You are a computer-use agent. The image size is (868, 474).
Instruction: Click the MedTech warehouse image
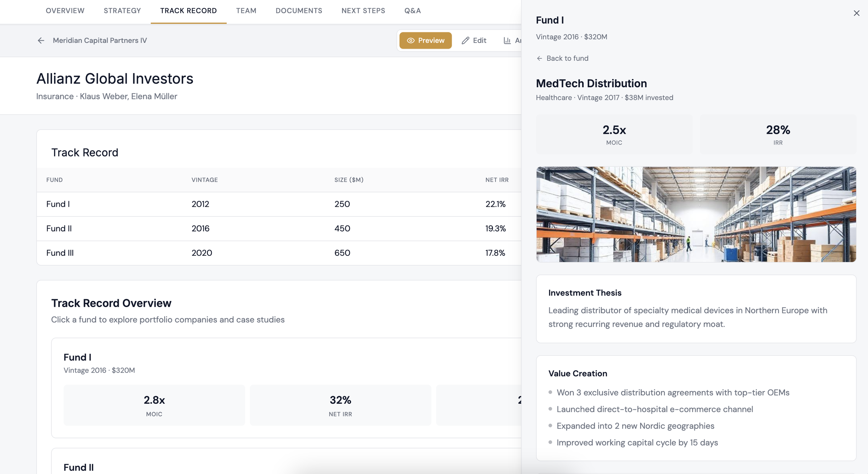point(696,214)
